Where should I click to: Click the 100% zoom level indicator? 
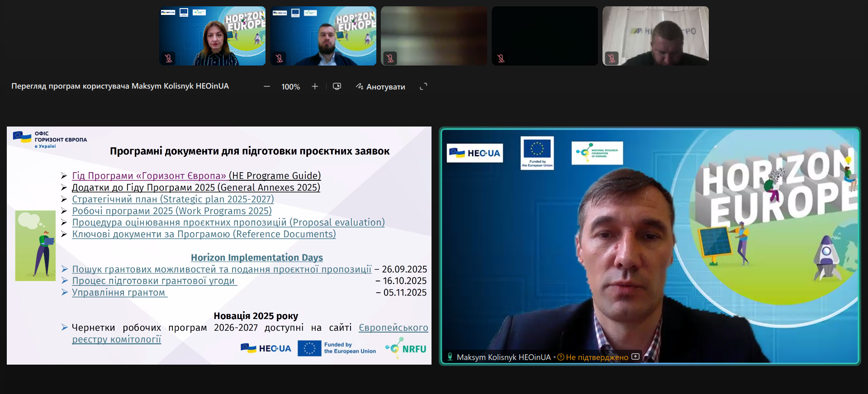click(290, 87)
